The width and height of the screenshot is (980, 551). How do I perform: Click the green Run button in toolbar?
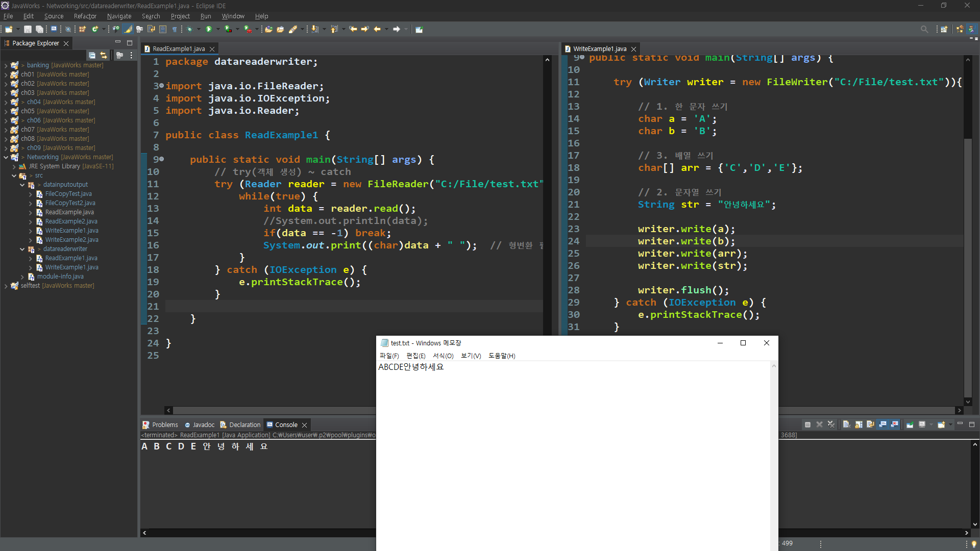click(209, 29)
